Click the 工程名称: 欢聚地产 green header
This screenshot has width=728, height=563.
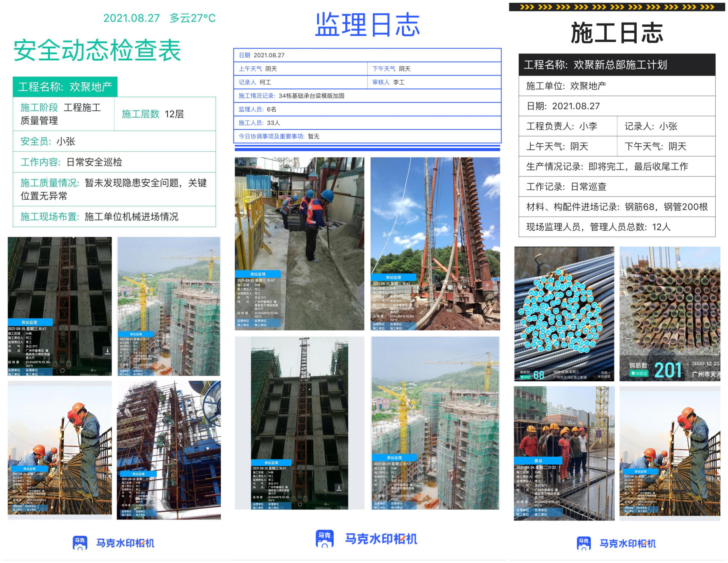coord(65,87)
